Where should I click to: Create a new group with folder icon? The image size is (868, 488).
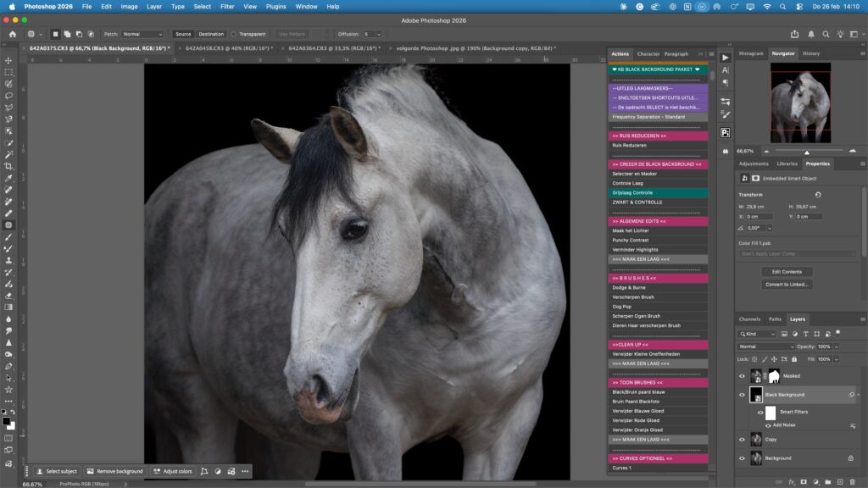point(827,481)
